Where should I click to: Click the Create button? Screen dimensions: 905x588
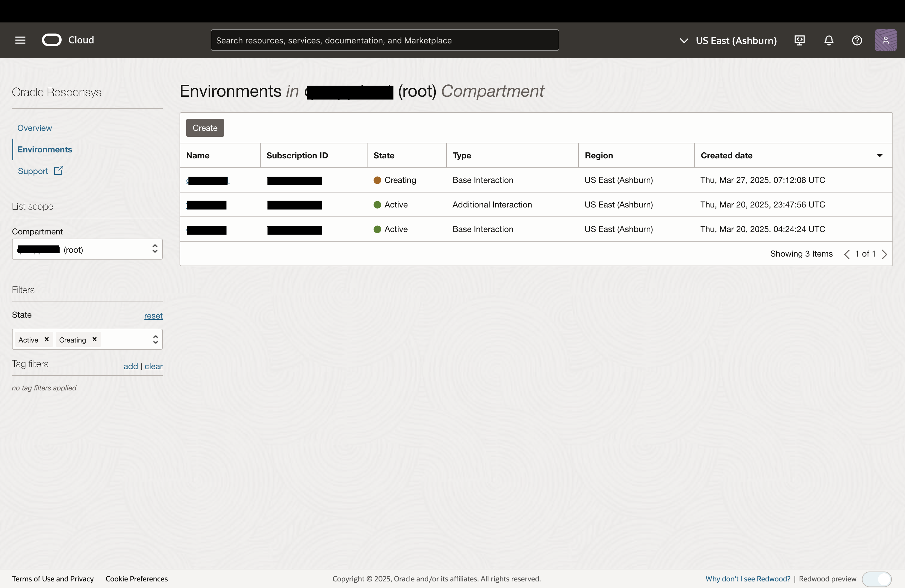coord(205,128)
